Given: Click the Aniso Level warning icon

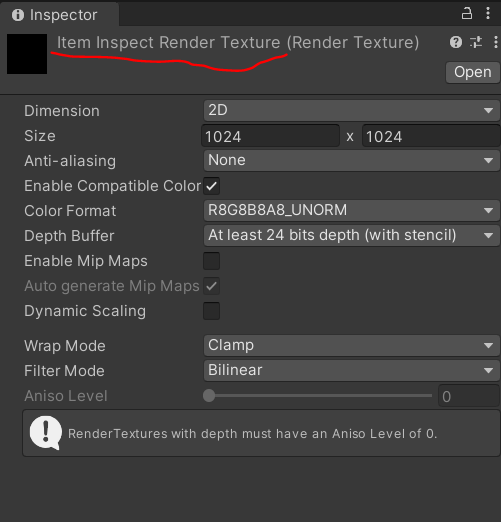Looking at the screenshot, I should tap(46, 433).
